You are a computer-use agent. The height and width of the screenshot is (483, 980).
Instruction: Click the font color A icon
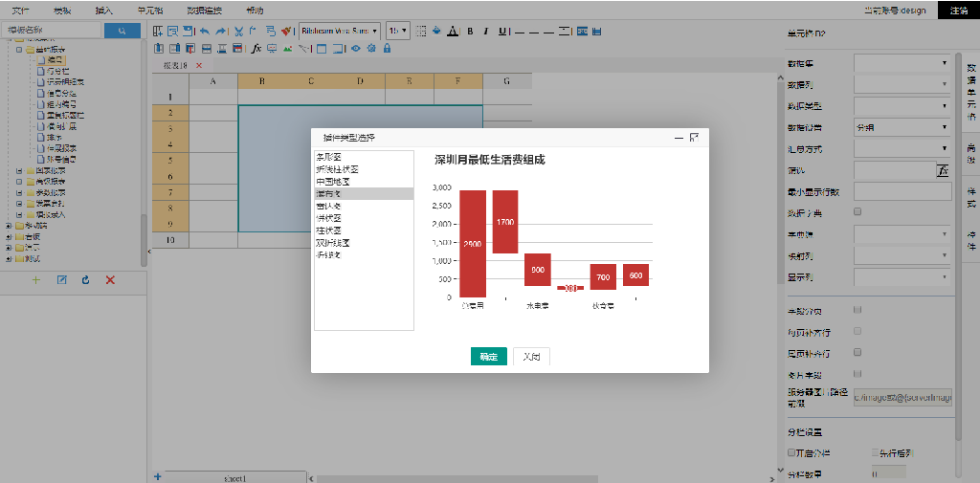pyautogui.click(x=453, y=31)
